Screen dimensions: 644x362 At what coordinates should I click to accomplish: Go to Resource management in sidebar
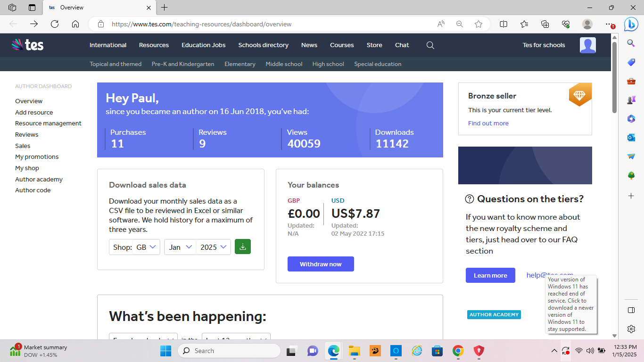pyautogui.click(x=48, y=123)
